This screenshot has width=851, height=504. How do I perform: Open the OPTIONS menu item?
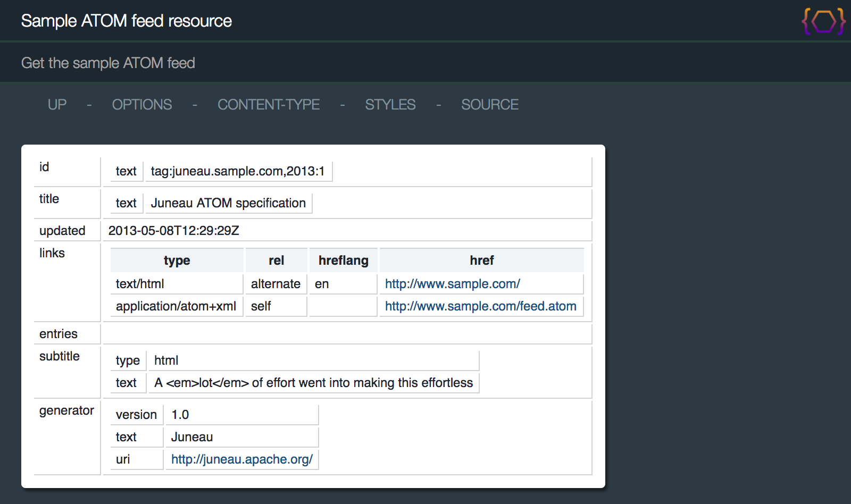141,105
